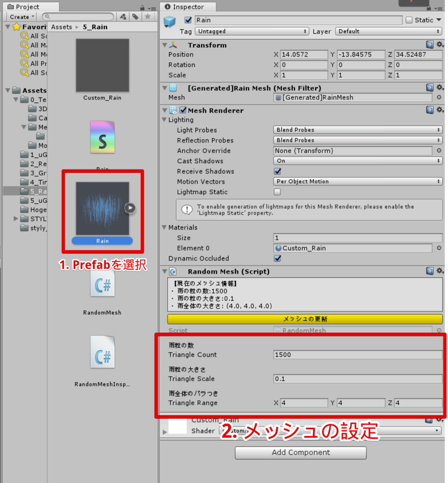This screenshot has width=448, height=483.
Task: Toggle Rain GameObject active checkbox
Action: point(188,20)
